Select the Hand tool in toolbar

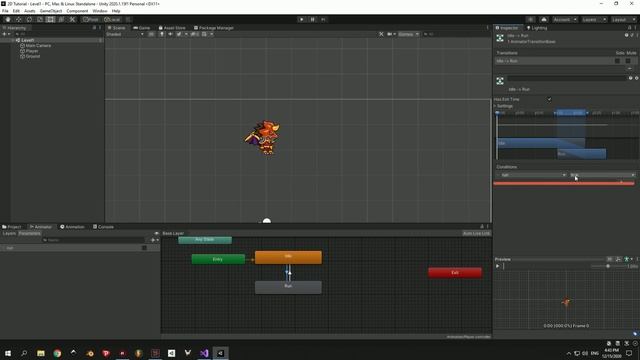pyautogui.click(x=8, y=20)
